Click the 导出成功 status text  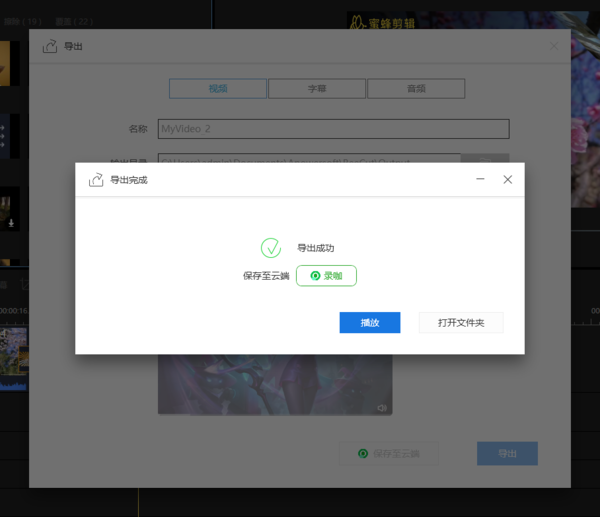[x=316, y=248]
